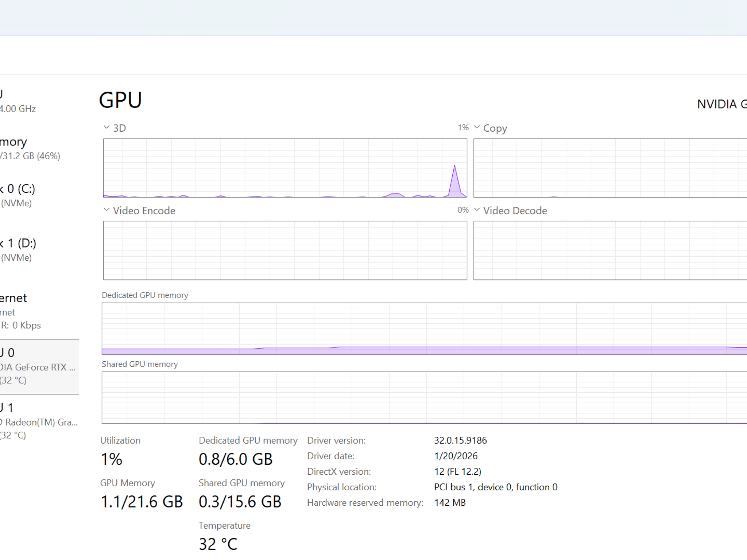Click the Hardware reserved memory label
This screenshot has height=560, width=747.
click(365, 503)
